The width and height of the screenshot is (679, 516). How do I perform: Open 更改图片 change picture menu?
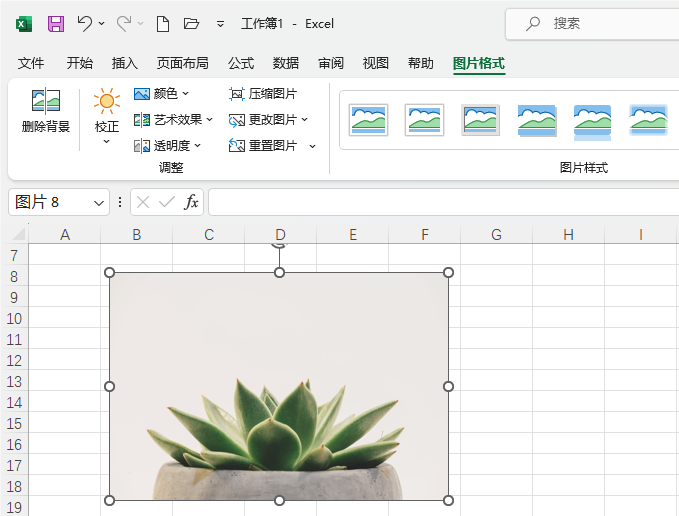268,120
